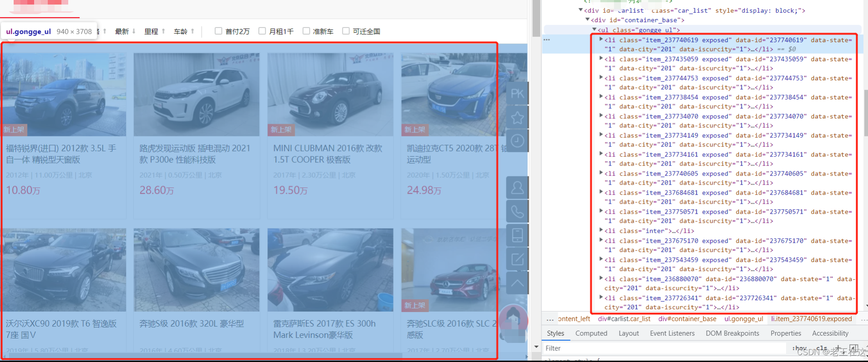Switch to the Properties tab

[x=786, y=333]
